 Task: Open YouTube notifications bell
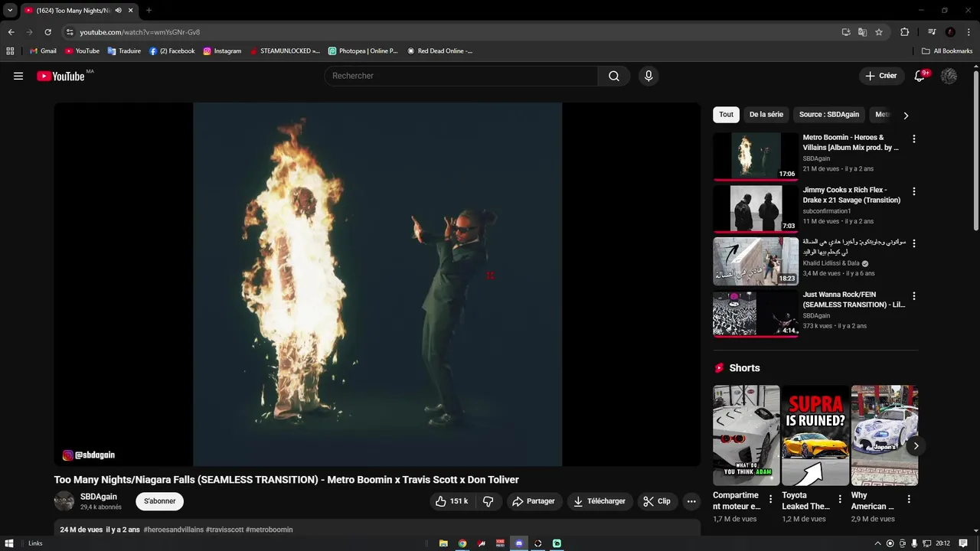pyautogui.click(x=920, y=76)
